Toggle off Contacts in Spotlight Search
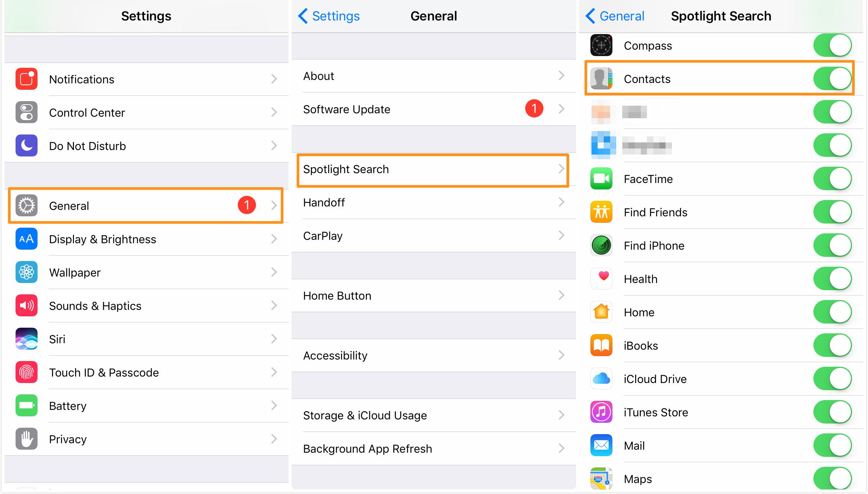Screen dimensions: 868x494 pos(833,79)
